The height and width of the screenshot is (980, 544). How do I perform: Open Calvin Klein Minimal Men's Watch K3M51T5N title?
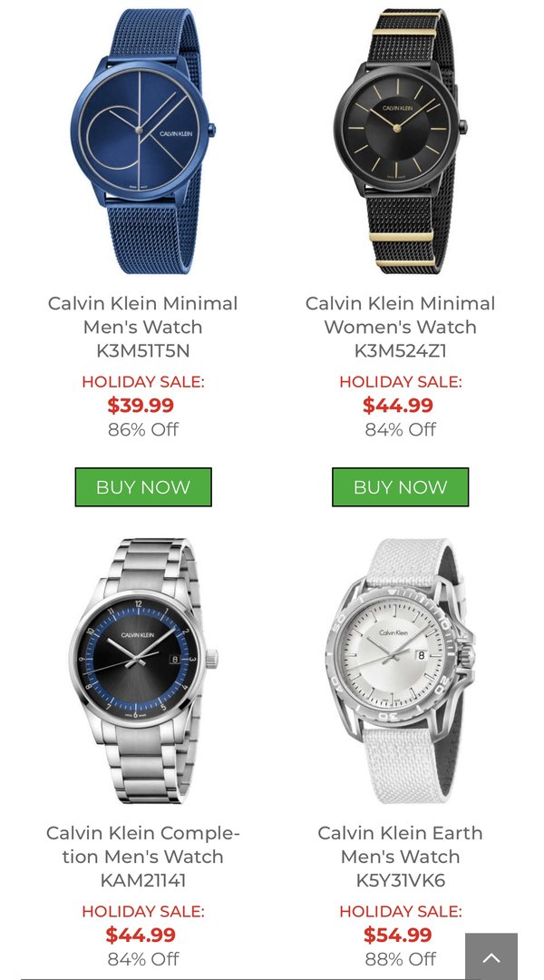coord(143,327)
